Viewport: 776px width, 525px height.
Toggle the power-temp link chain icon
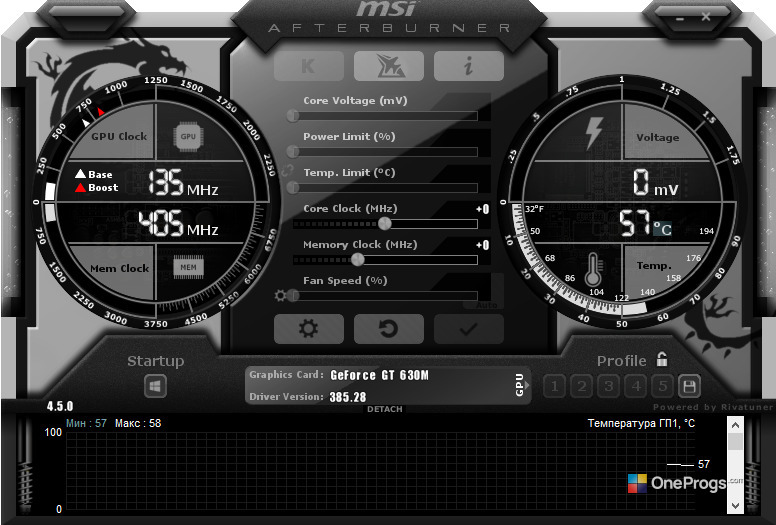287,171
